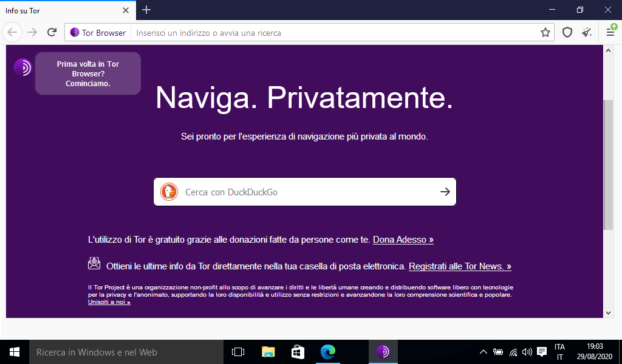Open the 'Prima volta in Tor Browser?' onboarding bubble

coord(88,73)
